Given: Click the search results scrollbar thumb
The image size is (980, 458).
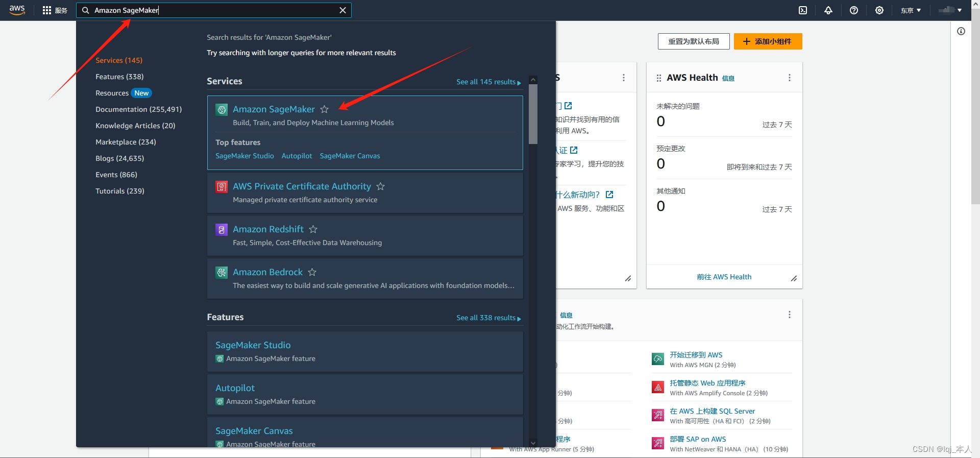Looking at the screenshot, I should click(x=533, y=114).
